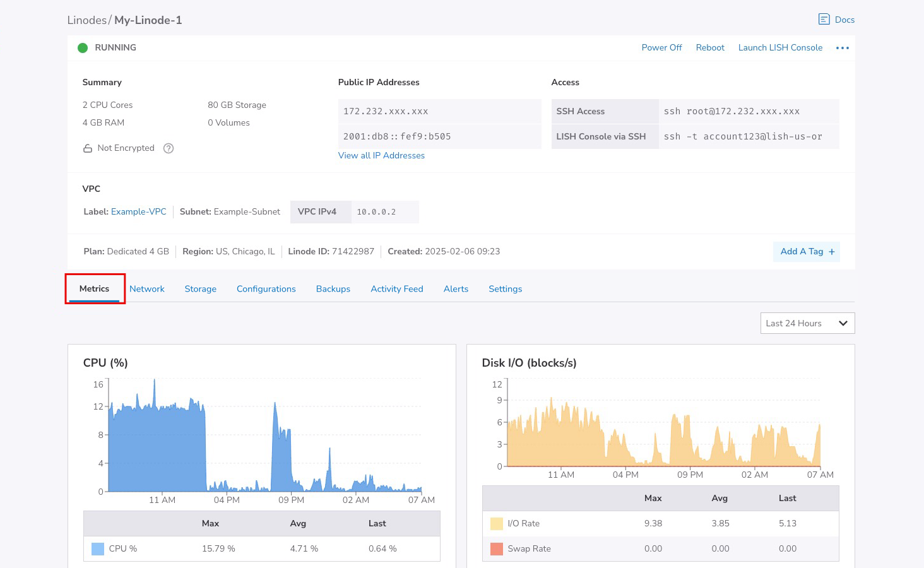Switch to the Network tab
Viewport: 924px width, 568px height.
146,289
